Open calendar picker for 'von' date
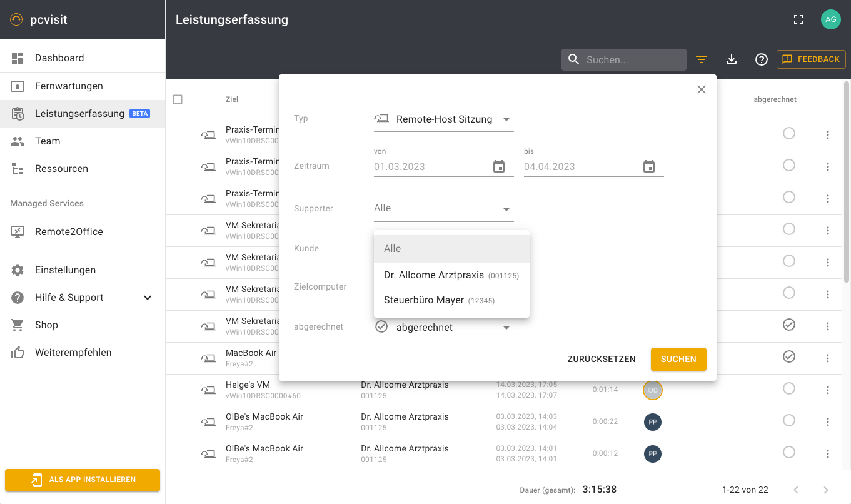The height and width of the screenshot is (504, 851). click(x=499, y=167)
